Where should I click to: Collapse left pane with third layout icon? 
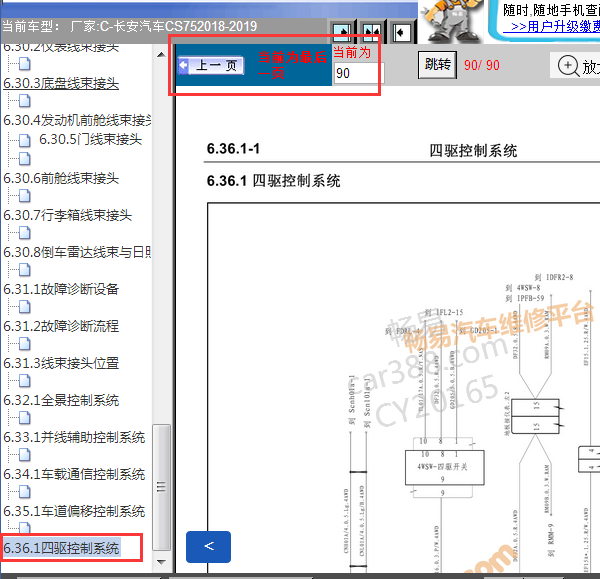[x=401, y=32]
